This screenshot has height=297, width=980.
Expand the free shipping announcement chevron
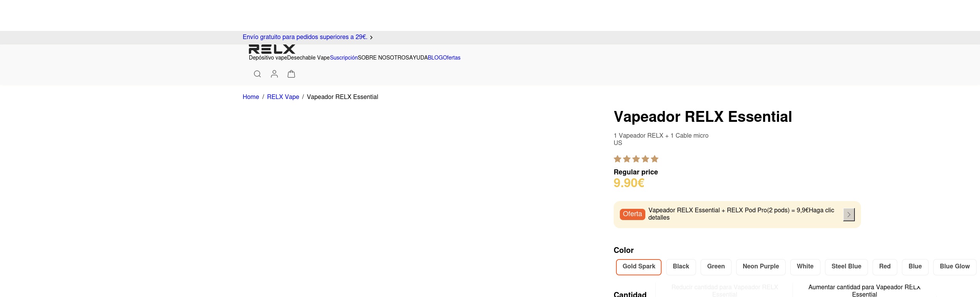tap(371, 38)
